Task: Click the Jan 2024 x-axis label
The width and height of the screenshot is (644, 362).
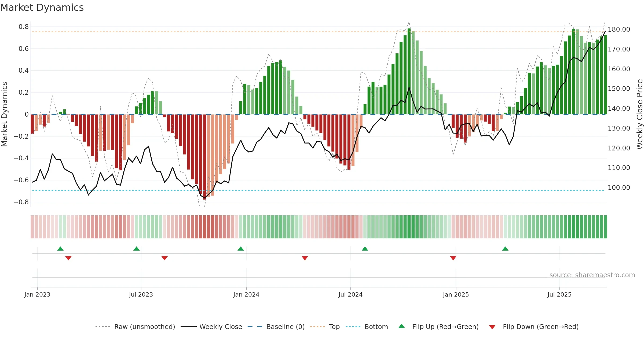Action: pyautogui.click(x=246, y=294)
